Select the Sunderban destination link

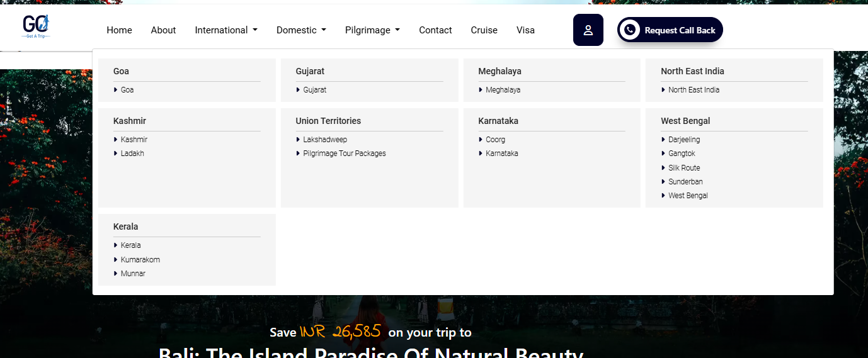[x=685, y=182]
